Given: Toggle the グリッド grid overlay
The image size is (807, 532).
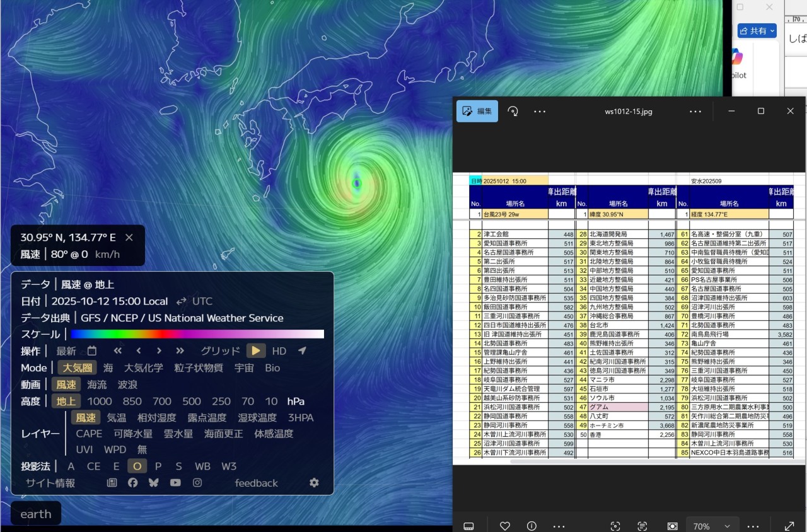Looking at the screenshot, I should (220, 351).
